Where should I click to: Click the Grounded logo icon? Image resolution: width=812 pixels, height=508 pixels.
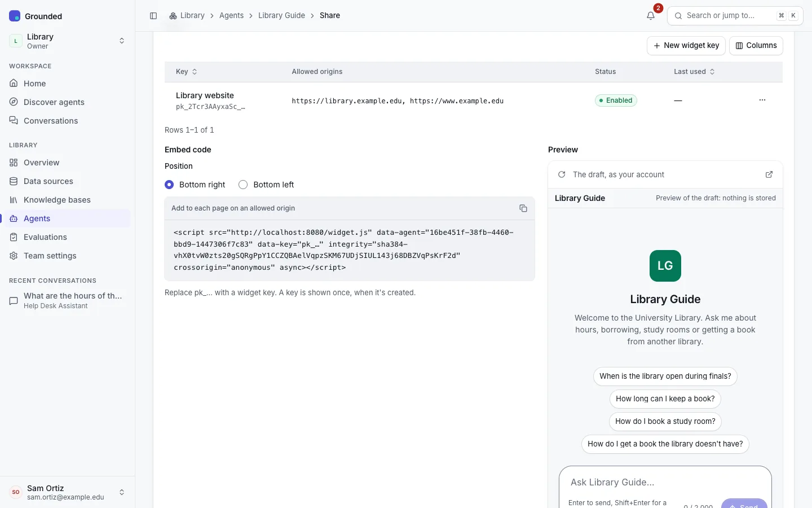tap(15, 16)
